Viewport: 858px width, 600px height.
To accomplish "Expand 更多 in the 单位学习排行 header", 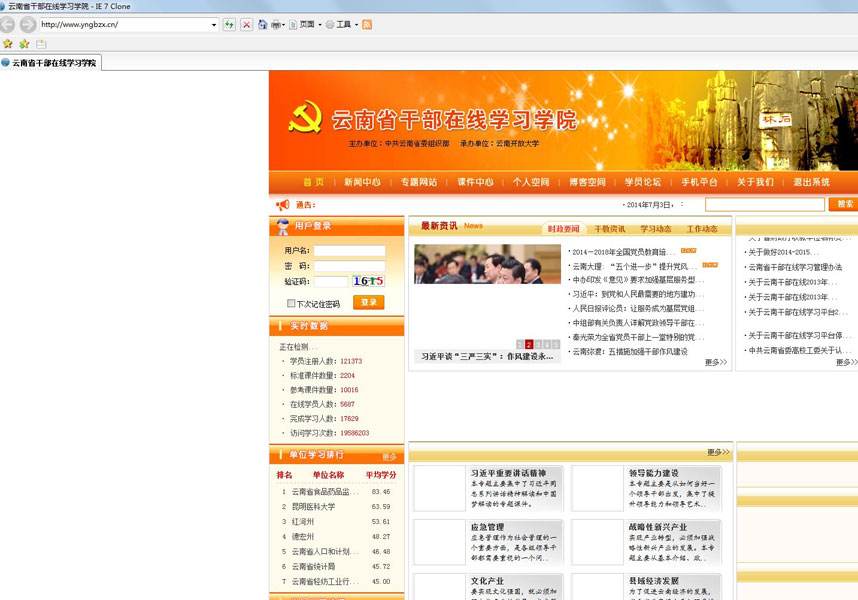I will pos(389,456).
